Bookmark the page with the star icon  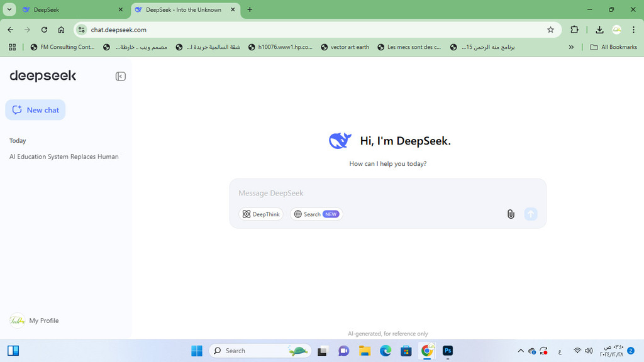(x=551, y=30)
